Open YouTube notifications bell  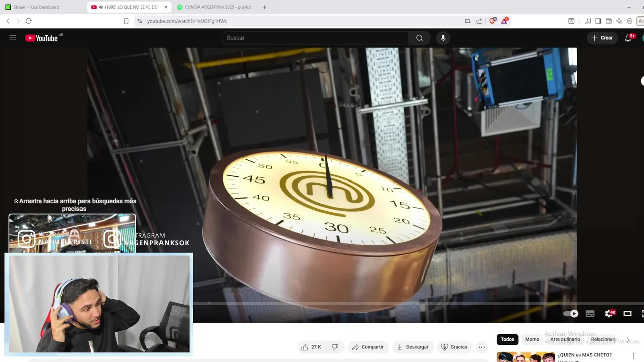click(628, 38)
